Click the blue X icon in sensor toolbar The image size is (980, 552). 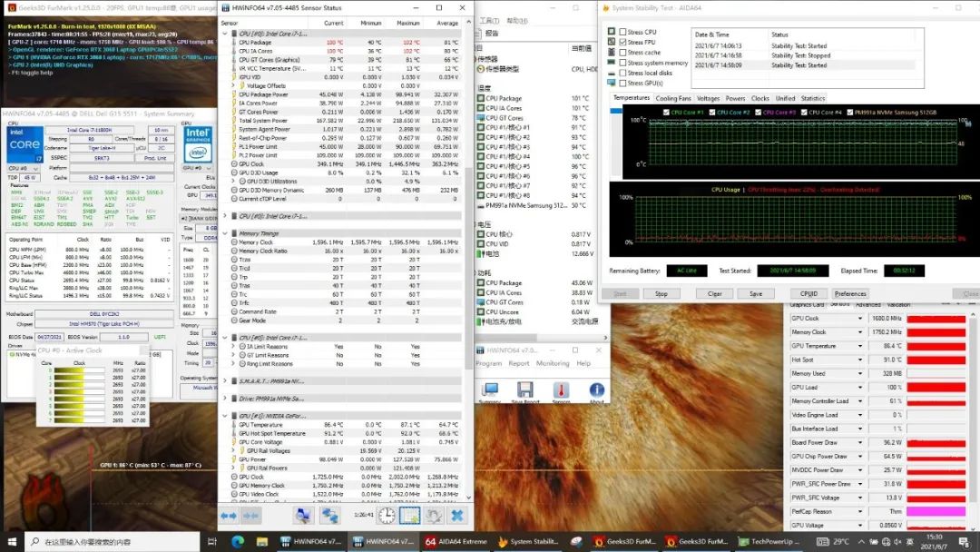click(x=457, y=515)
